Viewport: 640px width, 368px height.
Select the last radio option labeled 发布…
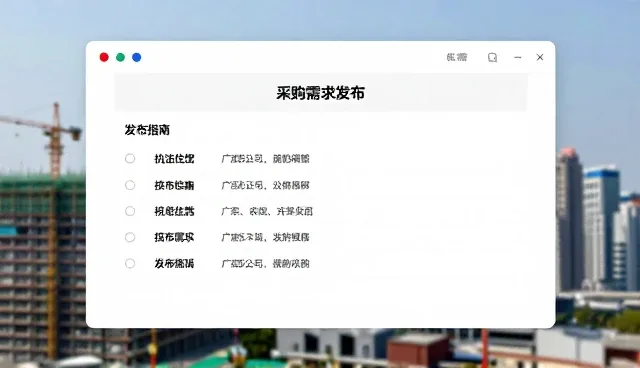click(x=130, y=264)
